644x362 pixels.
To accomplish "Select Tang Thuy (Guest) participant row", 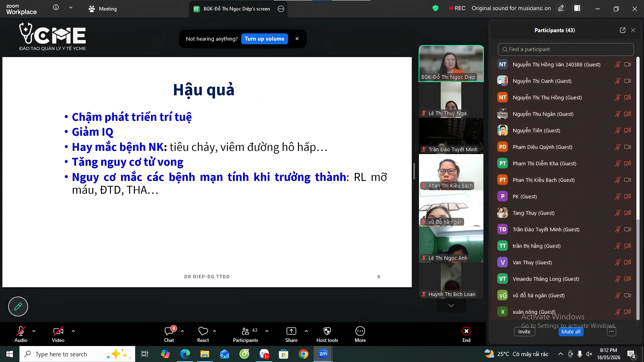I will click(564, 213).
